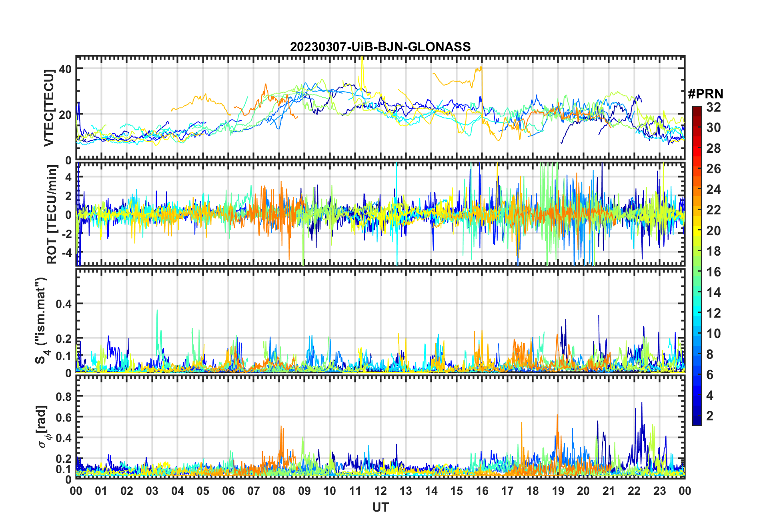Click S4 axis tick label 0.4

tap(64, 304)
